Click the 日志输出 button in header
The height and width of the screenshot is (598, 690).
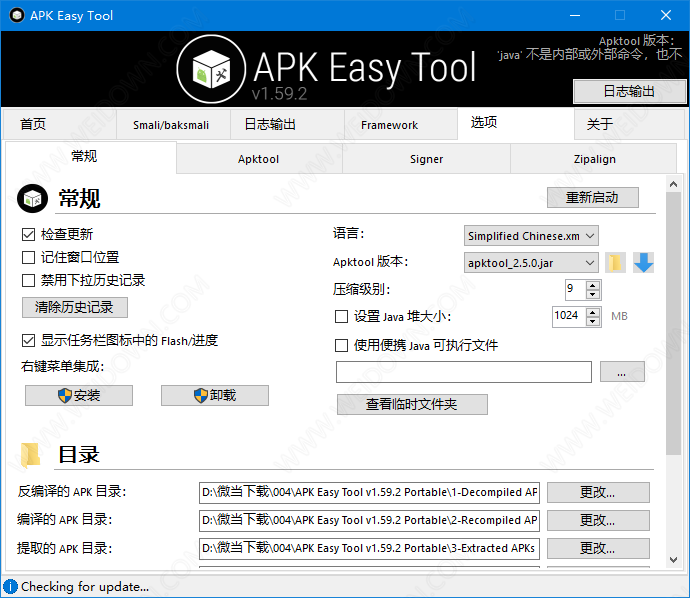(629, 92)
